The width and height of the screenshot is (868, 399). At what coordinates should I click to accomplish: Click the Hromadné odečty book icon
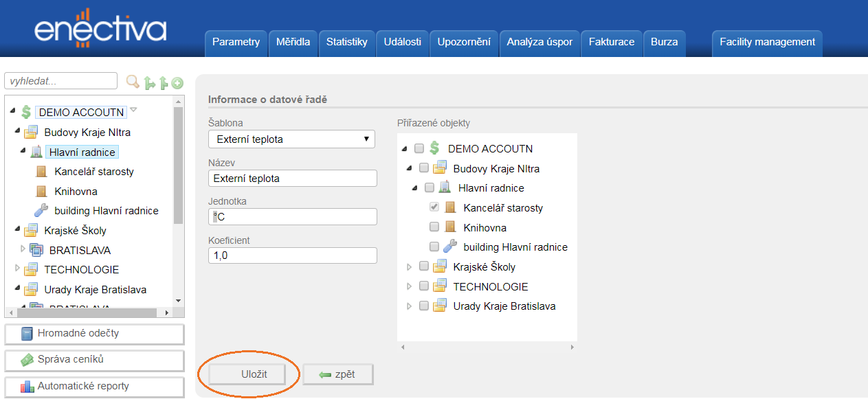point(27,334)
